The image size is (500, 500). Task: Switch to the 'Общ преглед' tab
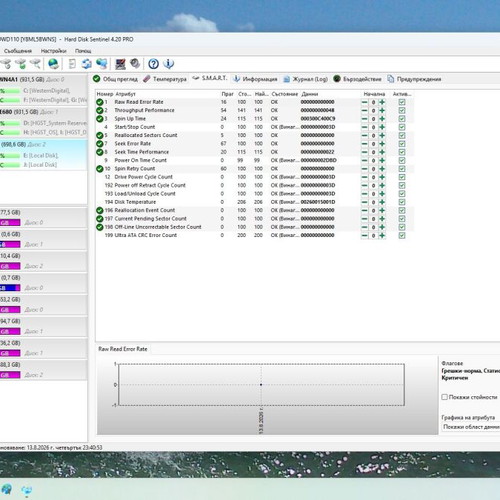click(116, 79)
